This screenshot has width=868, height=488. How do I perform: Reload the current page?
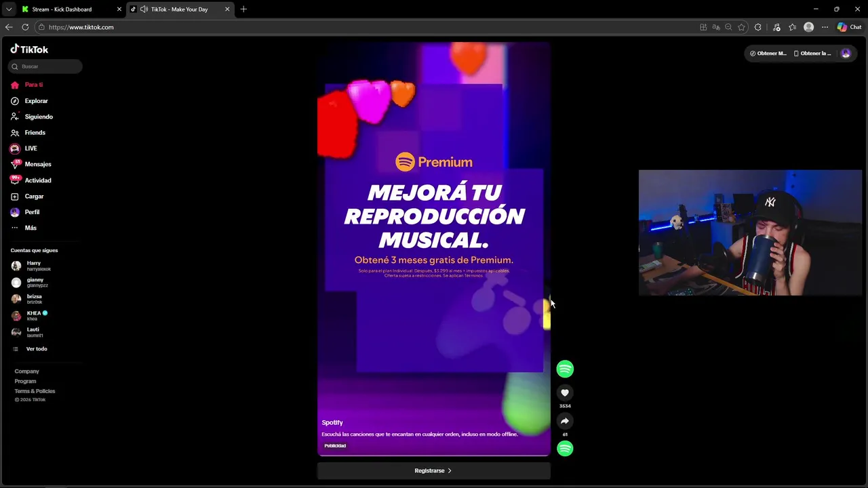point(25,27)
